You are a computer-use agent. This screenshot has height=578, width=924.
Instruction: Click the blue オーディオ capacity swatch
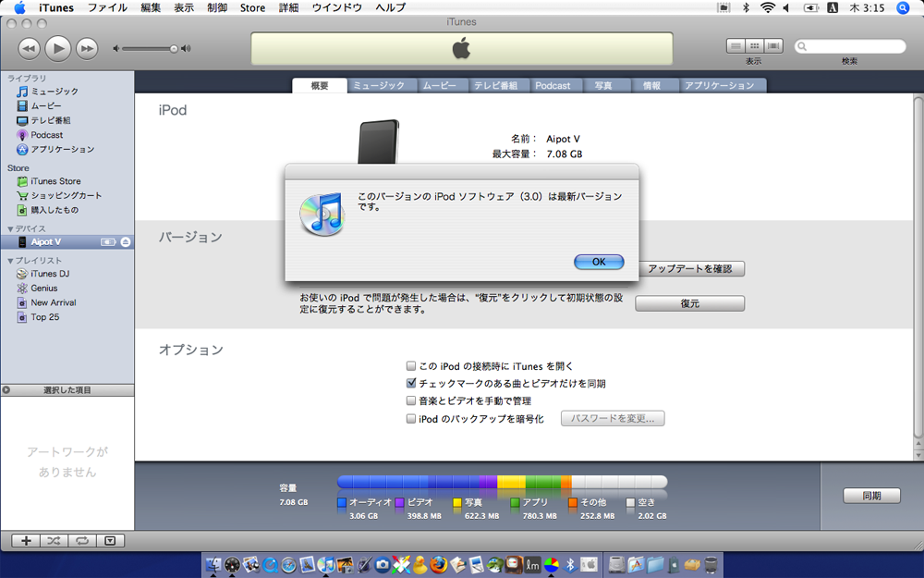(x=342, y=502)
